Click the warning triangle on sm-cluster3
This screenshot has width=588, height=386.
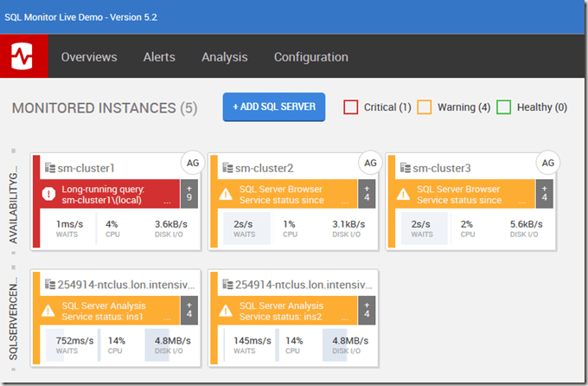coord(404,194)
